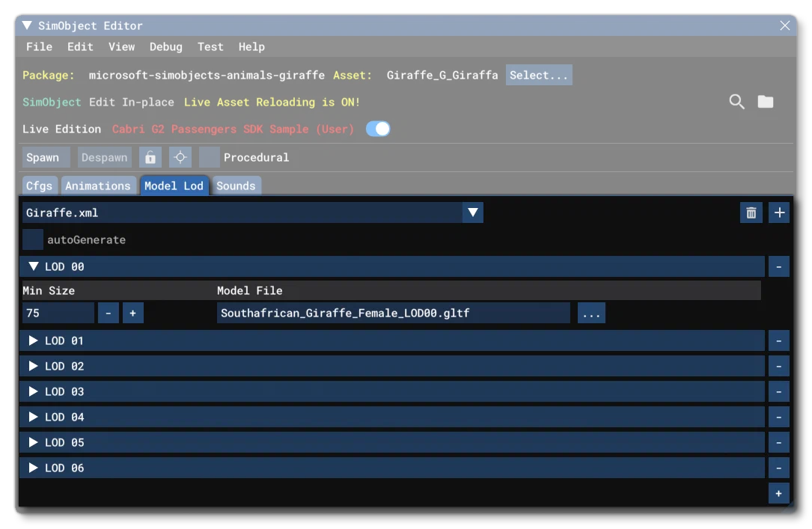Screen dimensions: 812x529
Task: Switch to the Cfgs tab
Action: click(x=40, y=186)
